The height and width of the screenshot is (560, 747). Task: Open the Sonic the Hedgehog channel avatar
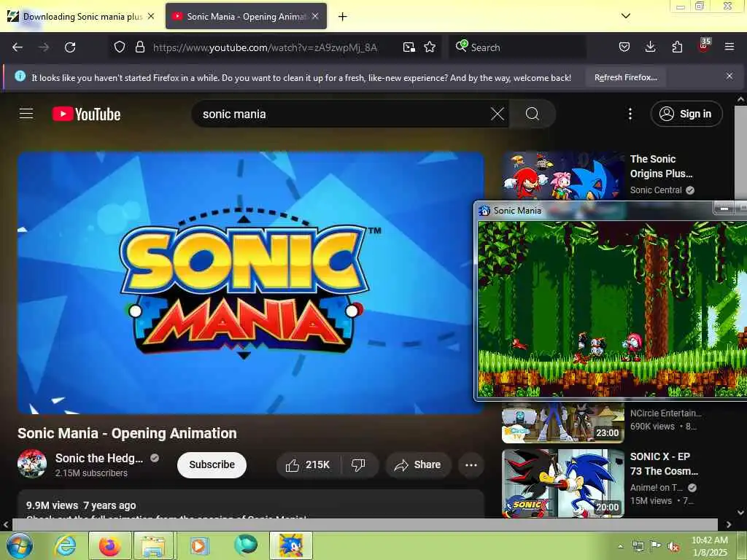32,463
